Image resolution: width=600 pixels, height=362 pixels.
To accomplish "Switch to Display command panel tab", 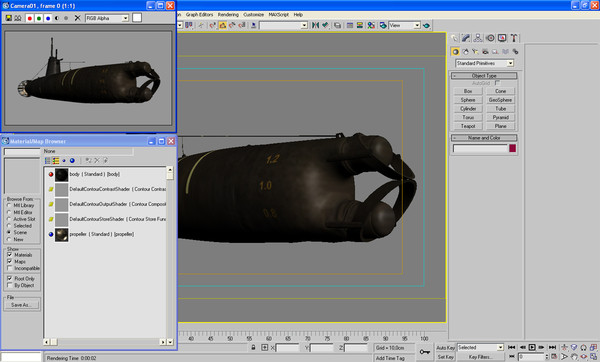I will (x=502, y=38).
